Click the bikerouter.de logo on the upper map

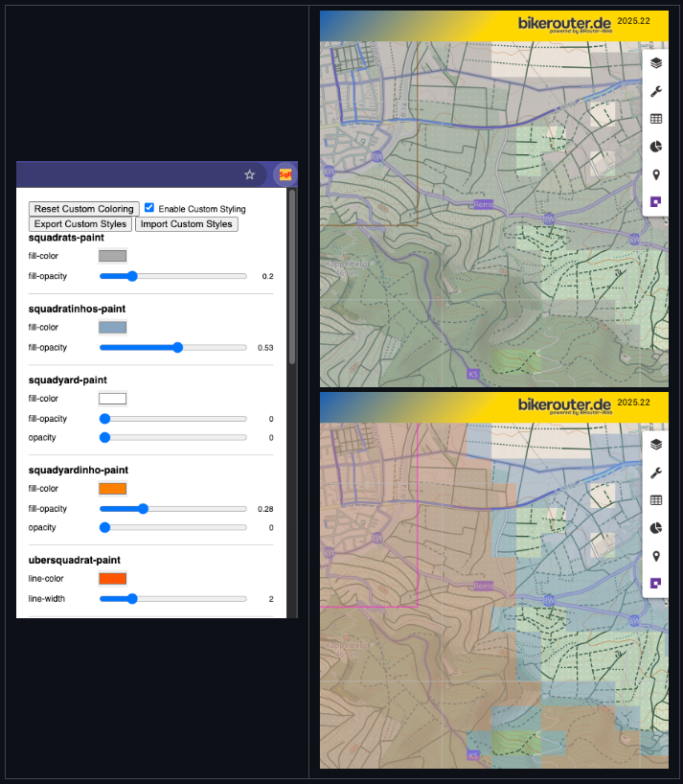[564, 24]
